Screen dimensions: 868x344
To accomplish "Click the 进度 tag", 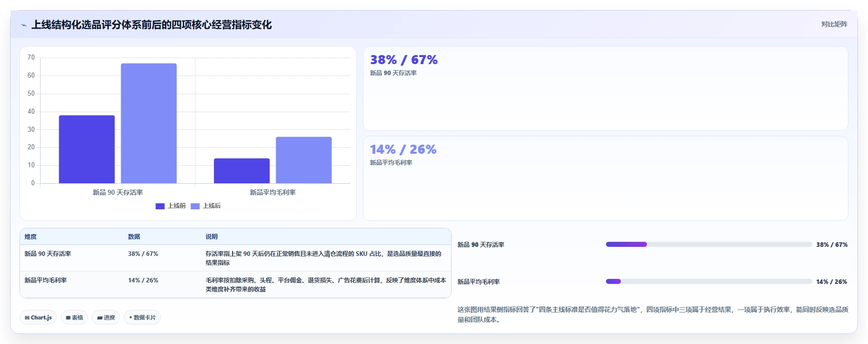I will click(106, 317).
